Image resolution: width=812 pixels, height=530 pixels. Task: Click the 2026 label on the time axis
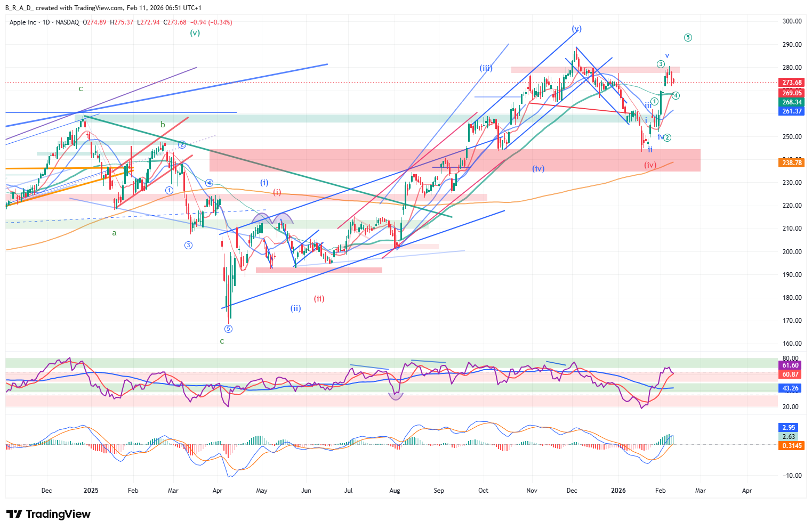pyautogui.click(x=618, y=491)
